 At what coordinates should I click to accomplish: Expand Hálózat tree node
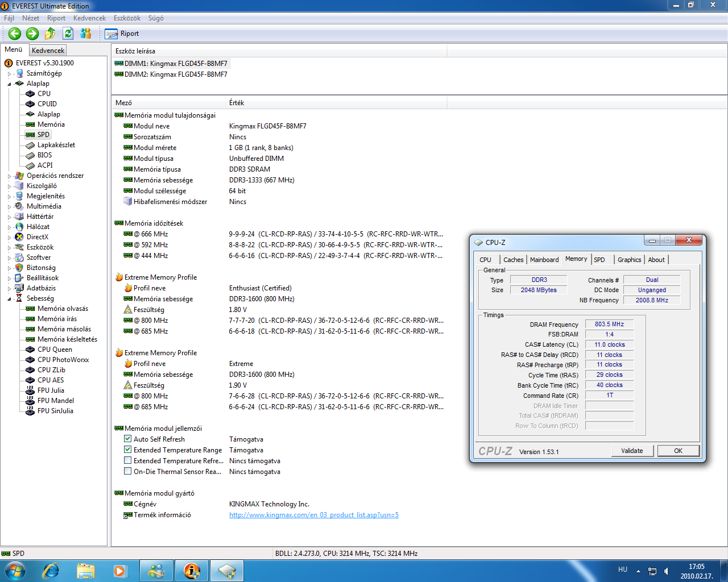pos(9,227)
